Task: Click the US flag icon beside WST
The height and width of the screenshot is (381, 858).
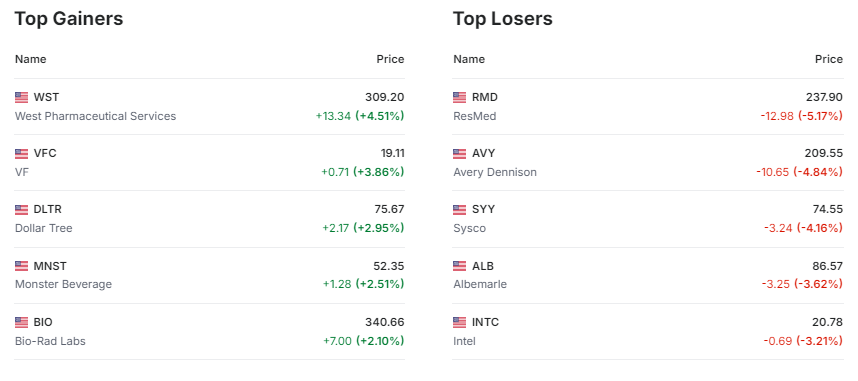Action: pos(21,97)
